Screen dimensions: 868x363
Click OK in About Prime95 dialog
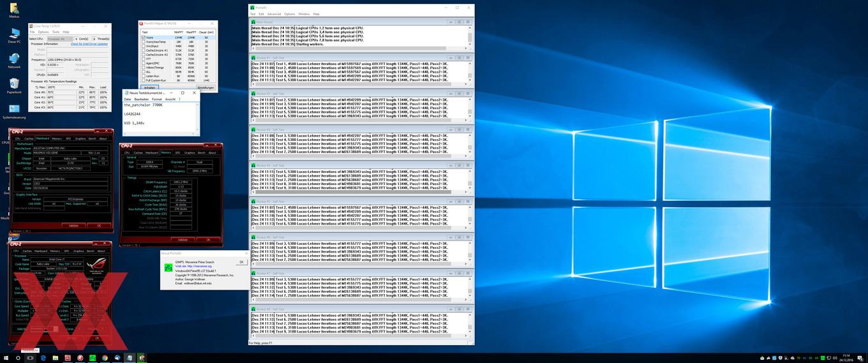pyautogui.click(x=241, y=262)
